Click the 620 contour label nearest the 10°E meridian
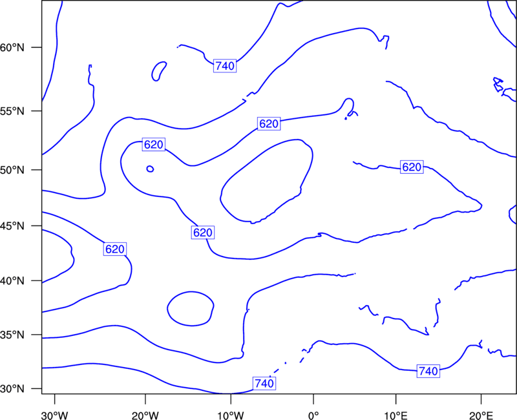Viewport: 517px width, 420px height. 412,167
